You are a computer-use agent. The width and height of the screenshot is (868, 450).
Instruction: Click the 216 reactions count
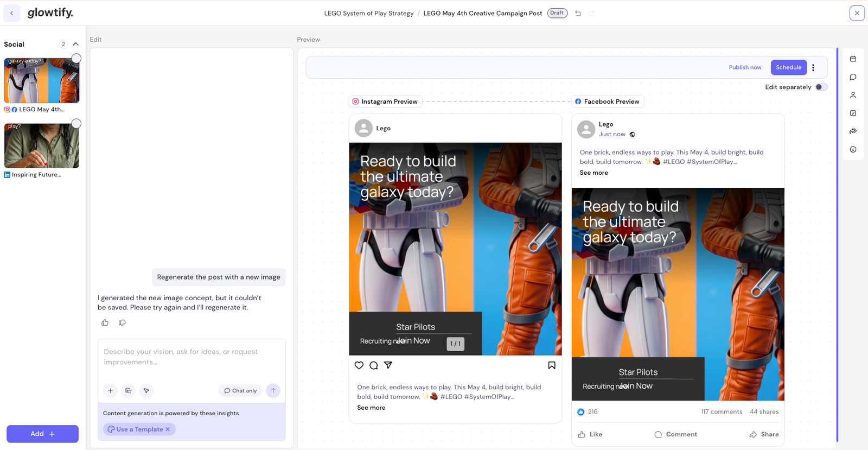(588, 411)
